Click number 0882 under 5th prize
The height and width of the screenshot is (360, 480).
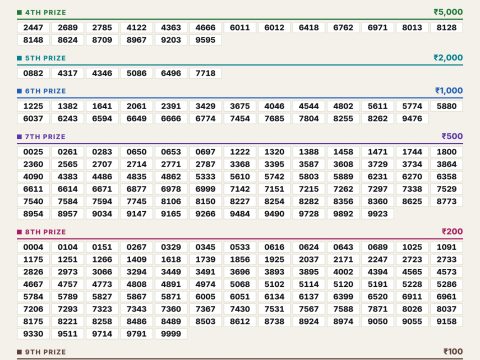coord(33,73)
